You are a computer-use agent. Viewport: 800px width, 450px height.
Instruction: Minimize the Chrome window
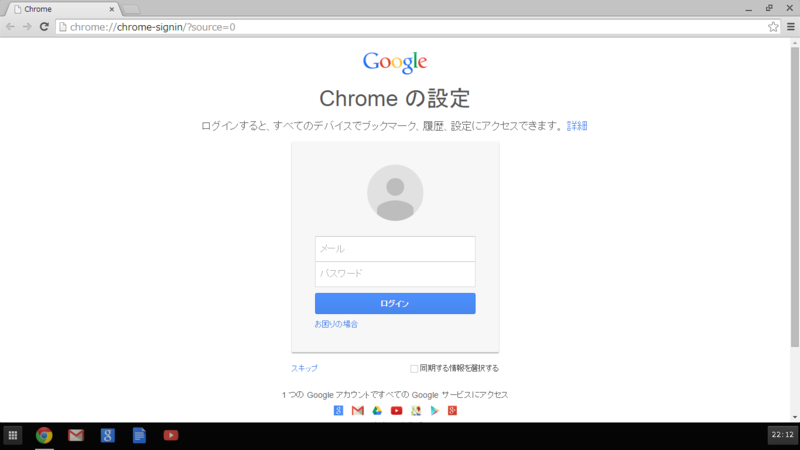748,9
